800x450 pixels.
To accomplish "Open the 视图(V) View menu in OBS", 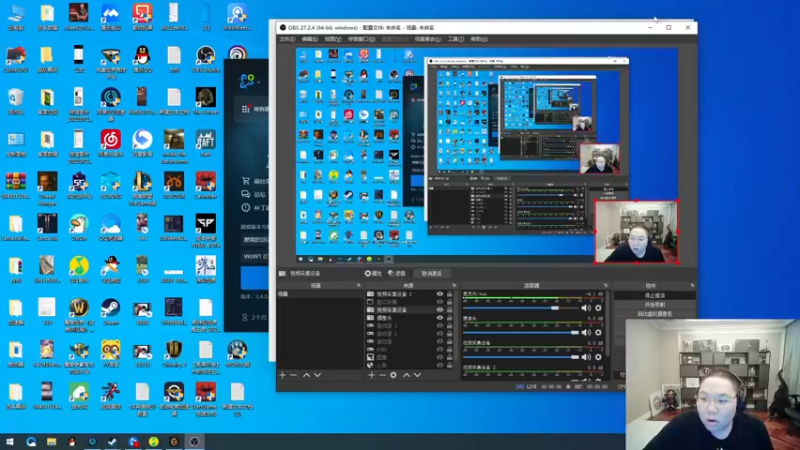I will click(333, 39).
